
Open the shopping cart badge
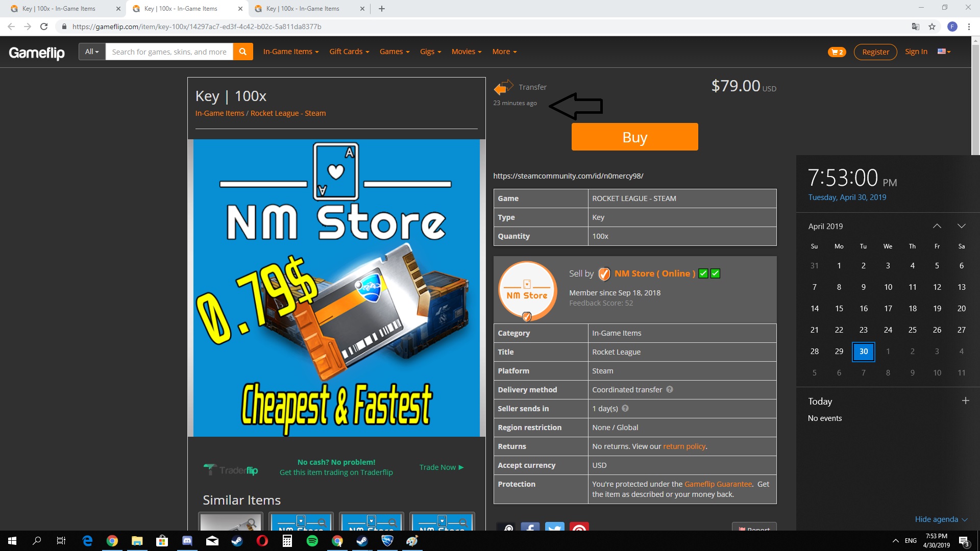(x=837, y=52)
